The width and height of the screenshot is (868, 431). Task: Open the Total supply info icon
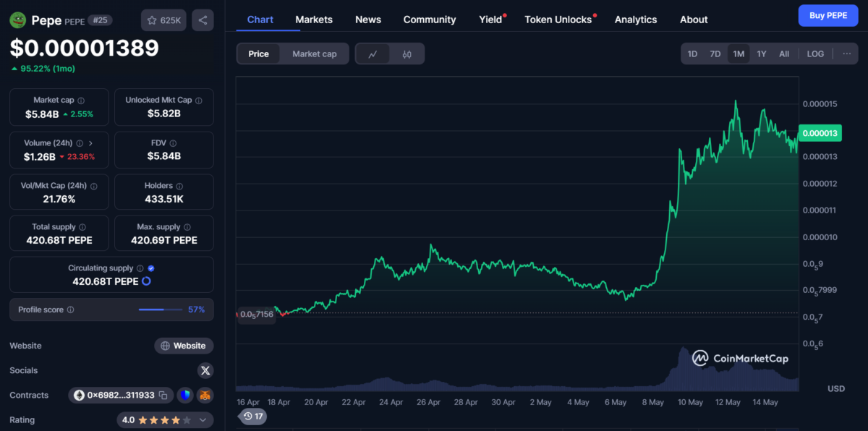tap(82, 227)
